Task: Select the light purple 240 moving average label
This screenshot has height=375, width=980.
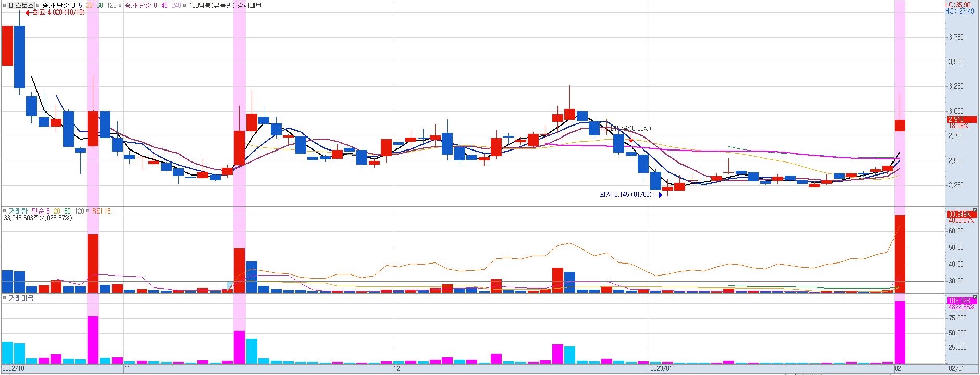Action: coord(176,5)
